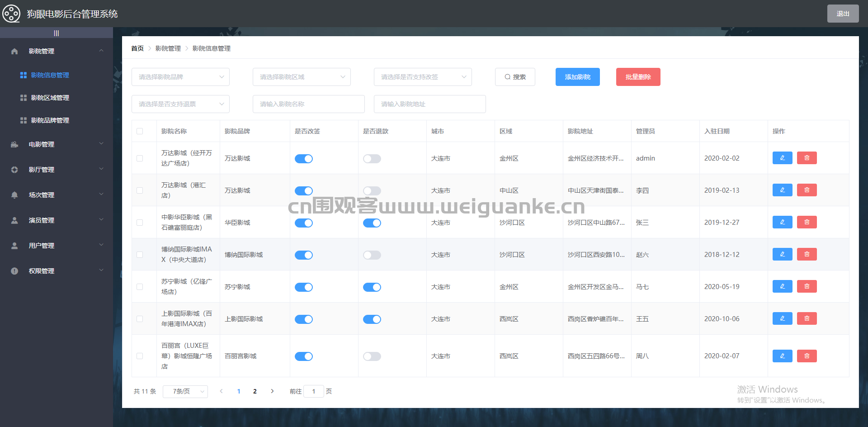
Task: Open 影院品牌管理 in the sidebar
Action: pos(57,120)
